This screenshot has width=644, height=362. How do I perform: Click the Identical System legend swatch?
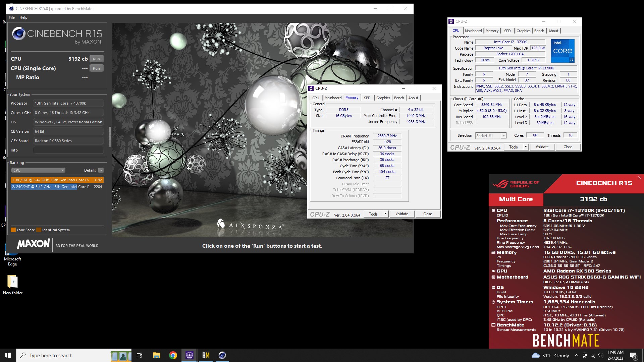pyautogui.click(x=39, y=230)
